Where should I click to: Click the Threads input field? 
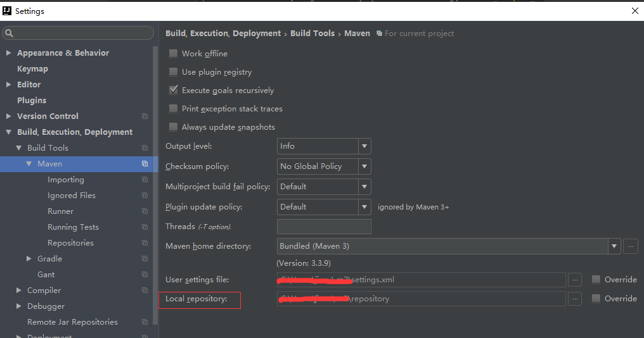(x=324, y=227)
